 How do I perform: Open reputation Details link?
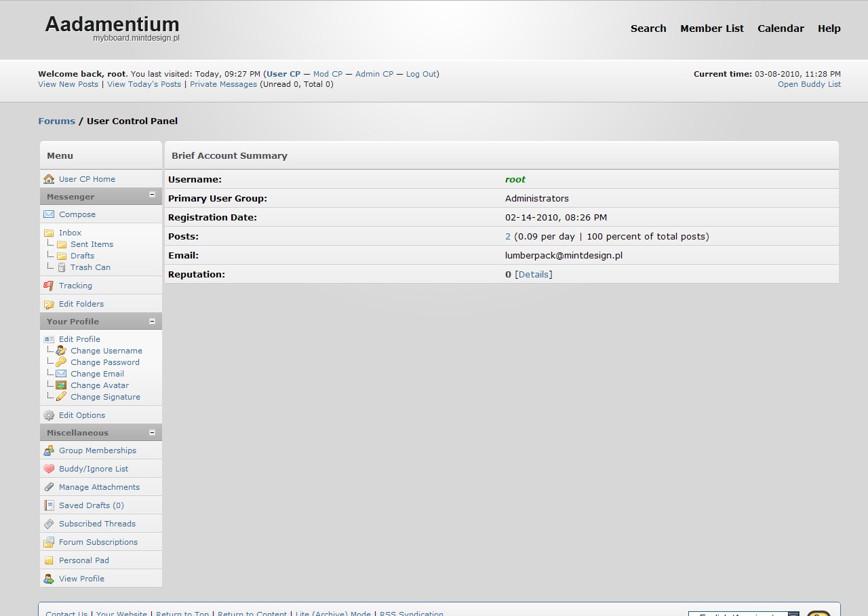pos(534,275)
